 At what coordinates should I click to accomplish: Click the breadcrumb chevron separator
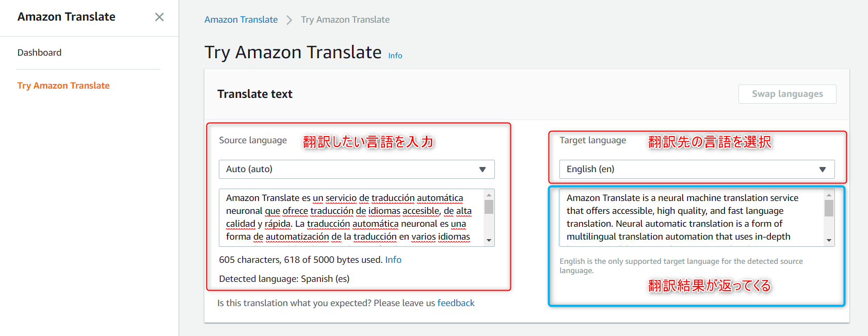(x=290, y=20)
